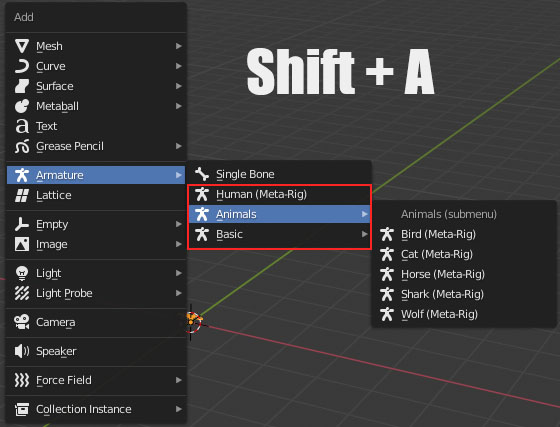560x427 pixels.
Task: Select Wolf (Meta-Rig) entry
Action: pyautogui.click(x=464, y=314)
